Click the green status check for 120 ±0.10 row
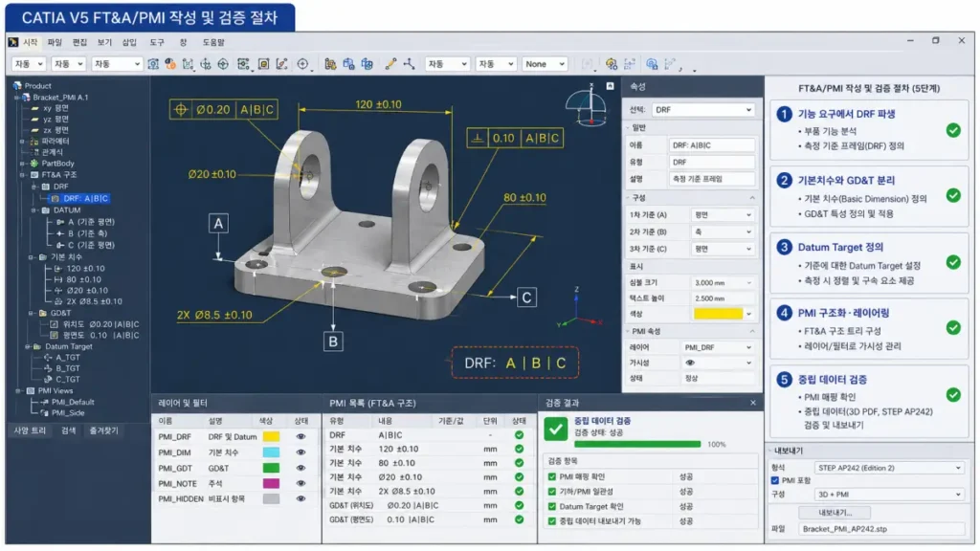The height and width of the screenshot is (551, 980). tap(519, 449)
